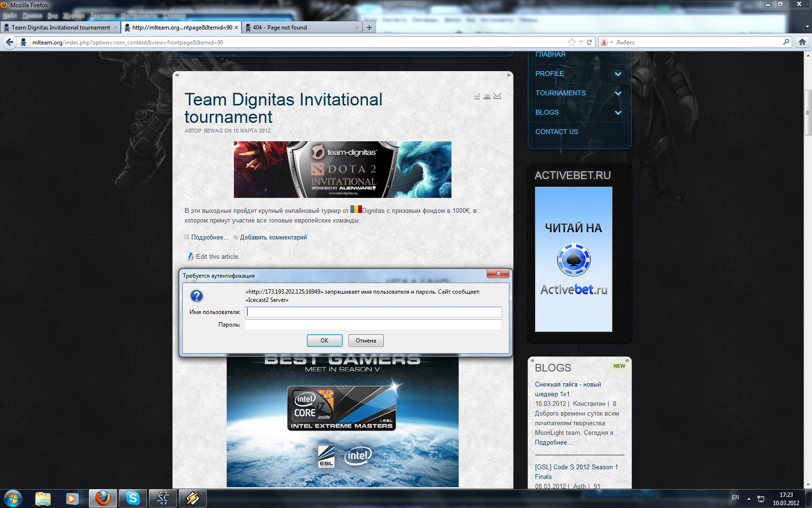
Task: Click the Yandex search engine icon
Action: (604, 42)
